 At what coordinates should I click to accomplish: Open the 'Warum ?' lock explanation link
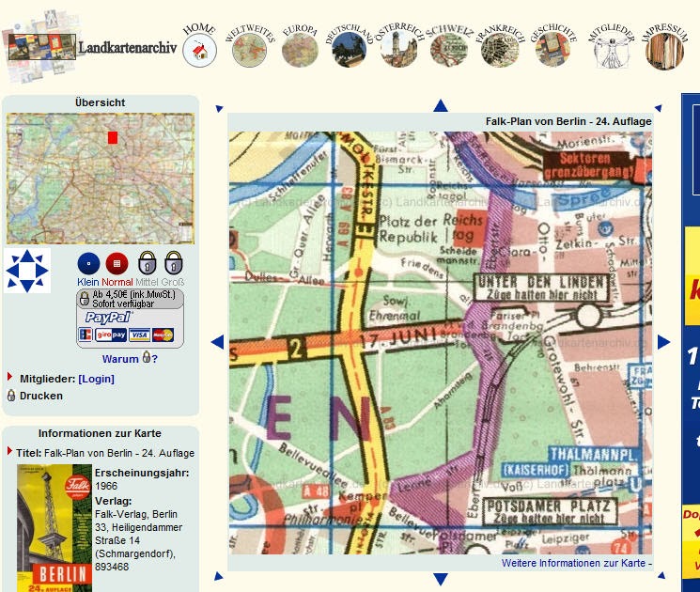(x=130, y=358)
